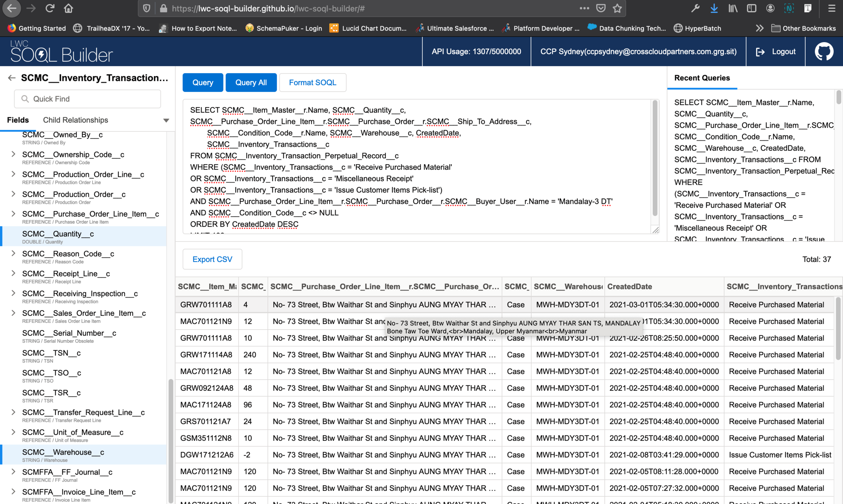Expand the SCMC__Ownership_Code__c field
Image resolution: width=843 pixels, height=504 pixels.
[13, 154]
